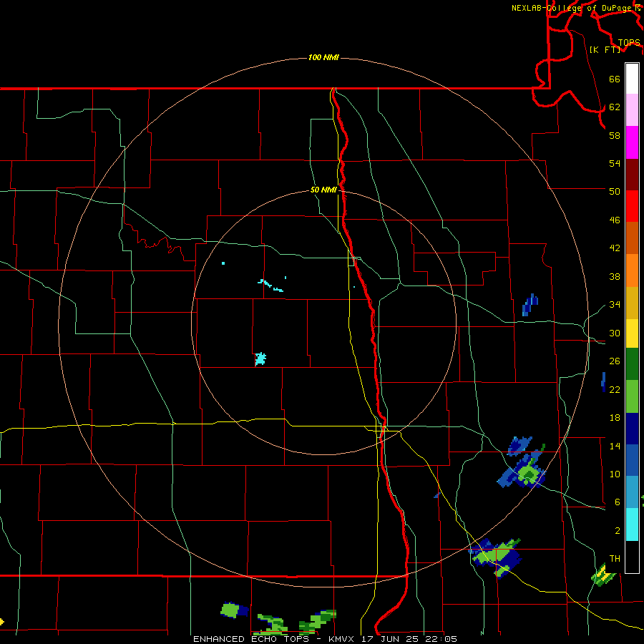Image resolution: width=644 pixels, height=644 pixels.
Task: Click the large cyan echo near map center
Action: 260,359
